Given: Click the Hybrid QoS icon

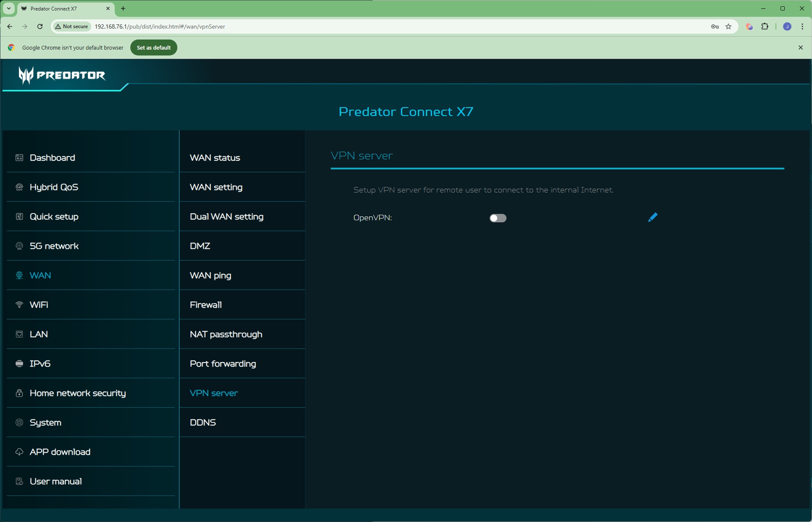Looking at the screenshot, I should pos(19,187).
